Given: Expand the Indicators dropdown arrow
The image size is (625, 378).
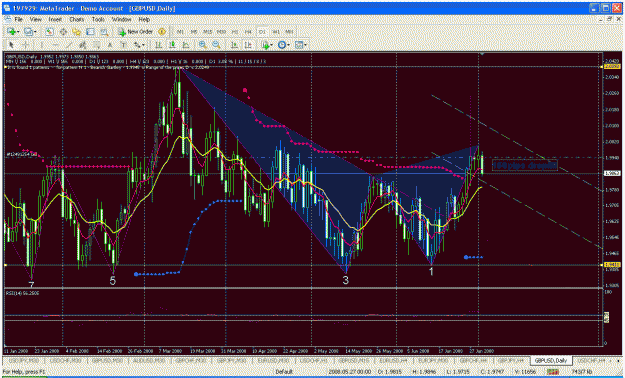Looking at the screenshot, I should (x=271, y=45).
